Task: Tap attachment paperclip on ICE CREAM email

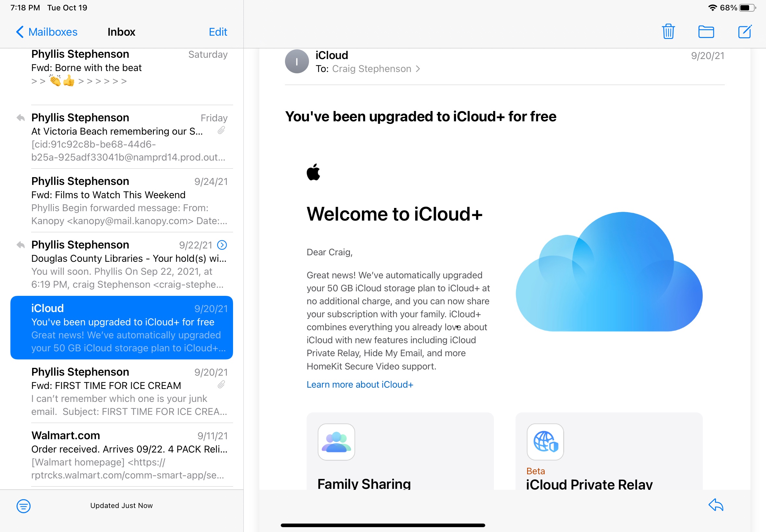Action: pyautogui.click(x=221, y=385)
